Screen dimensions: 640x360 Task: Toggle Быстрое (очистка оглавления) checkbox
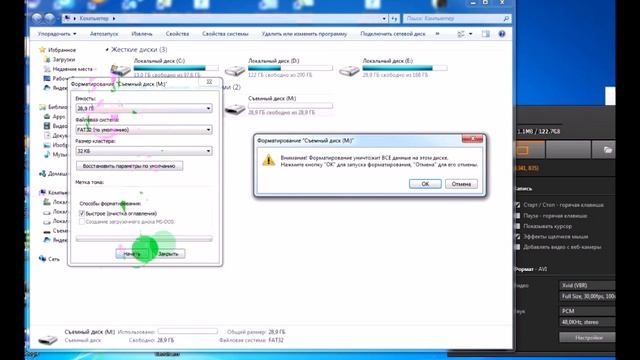(82, 213)
